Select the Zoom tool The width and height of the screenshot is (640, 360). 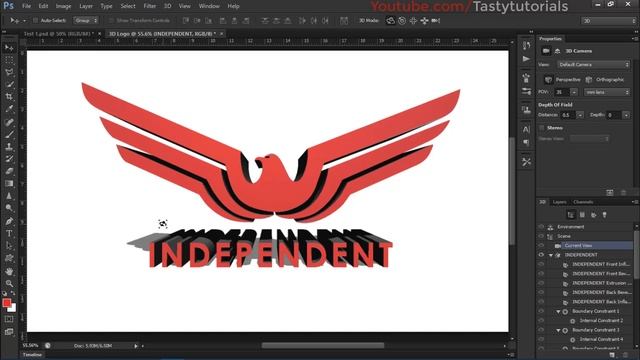point(9,283)
